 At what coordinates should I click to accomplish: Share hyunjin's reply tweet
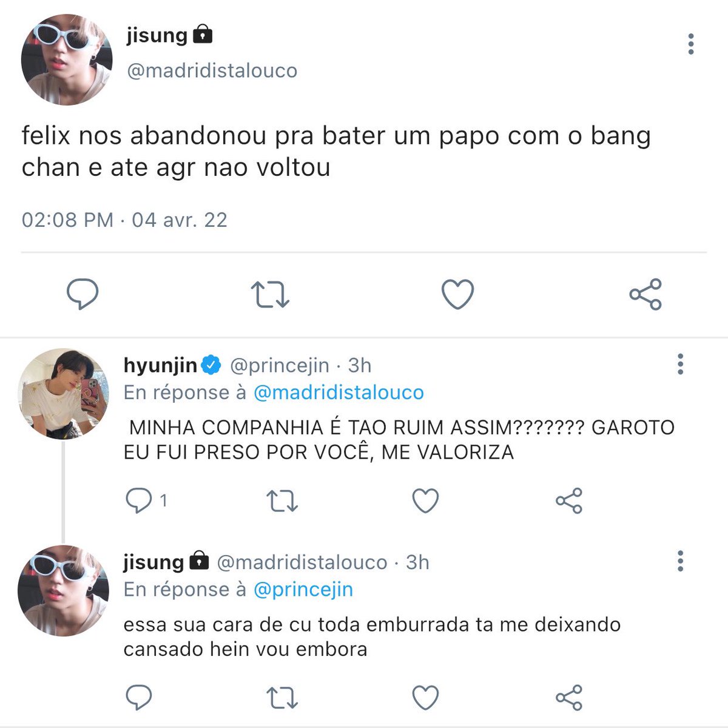569,501
